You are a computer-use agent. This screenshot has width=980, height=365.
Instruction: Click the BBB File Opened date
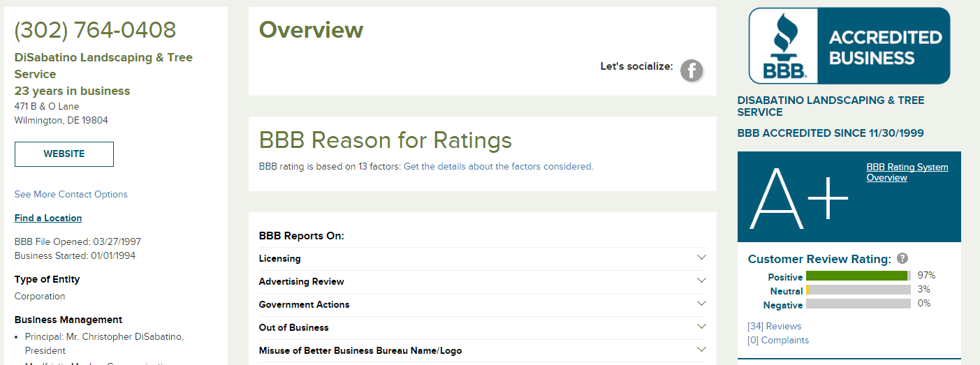(78, 241)
